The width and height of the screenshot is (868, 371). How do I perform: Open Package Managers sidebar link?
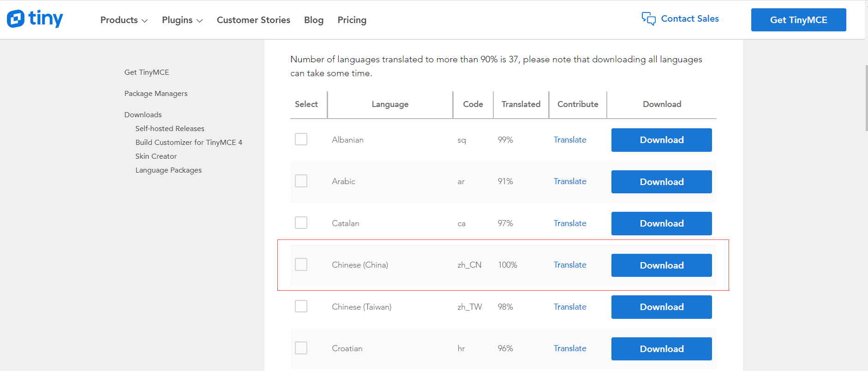click(156, 94)
